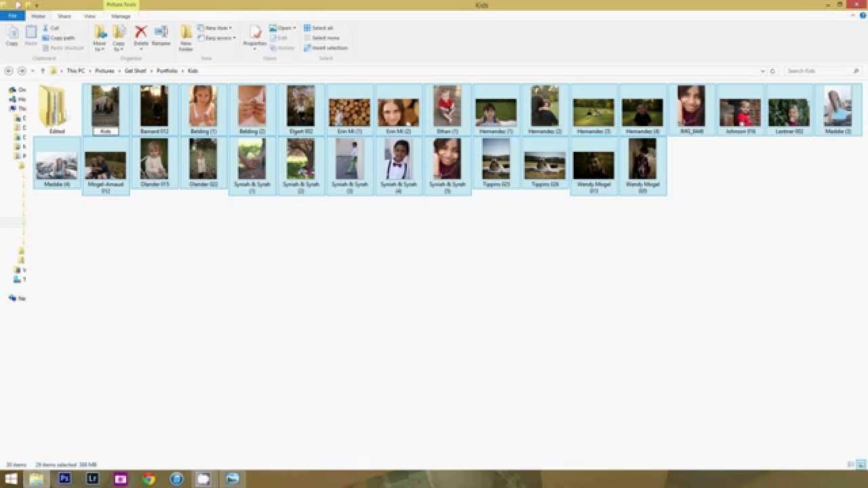868x488 pixels.
Task: Click This PC in address bar
Action: [x=75, y=70]
